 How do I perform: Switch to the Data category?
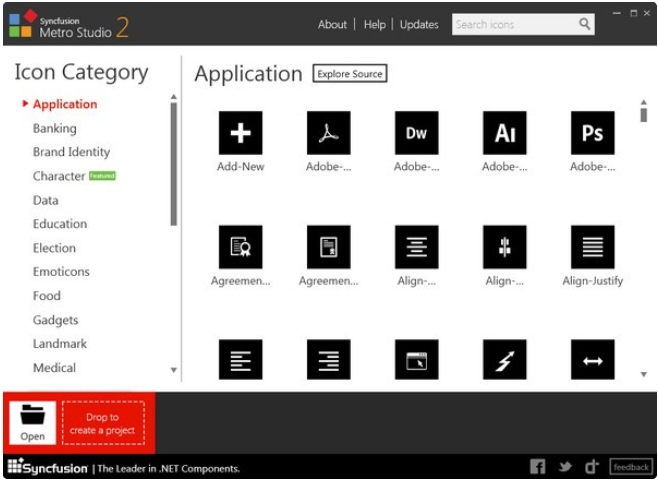coord(46,200)
